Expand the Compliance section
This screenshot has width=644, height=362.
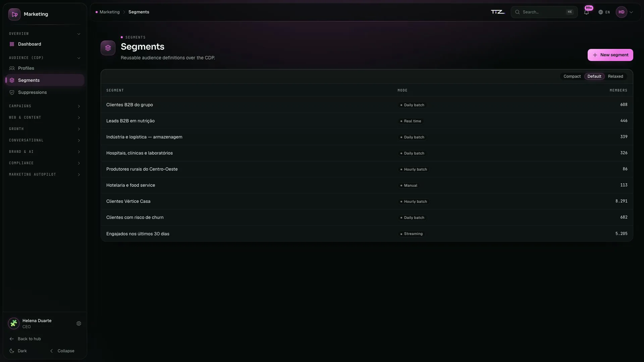pos(45,163)
